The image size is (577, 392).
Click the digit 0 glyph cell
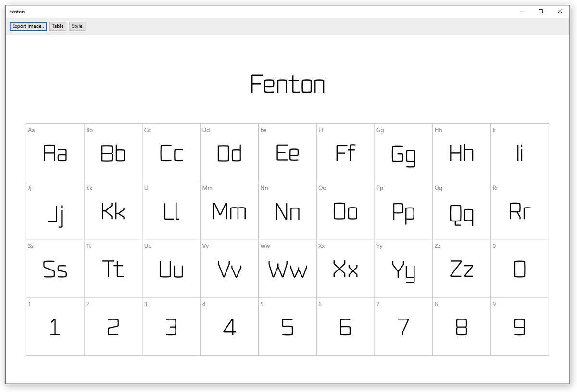pos(520,269)
